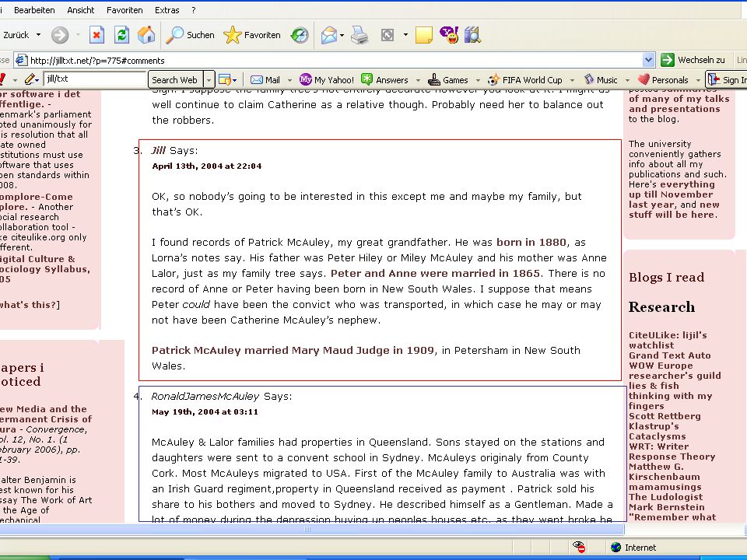Print the page with printer icon
Viewport: 747px width, 560px height.
tap(359, 35)
